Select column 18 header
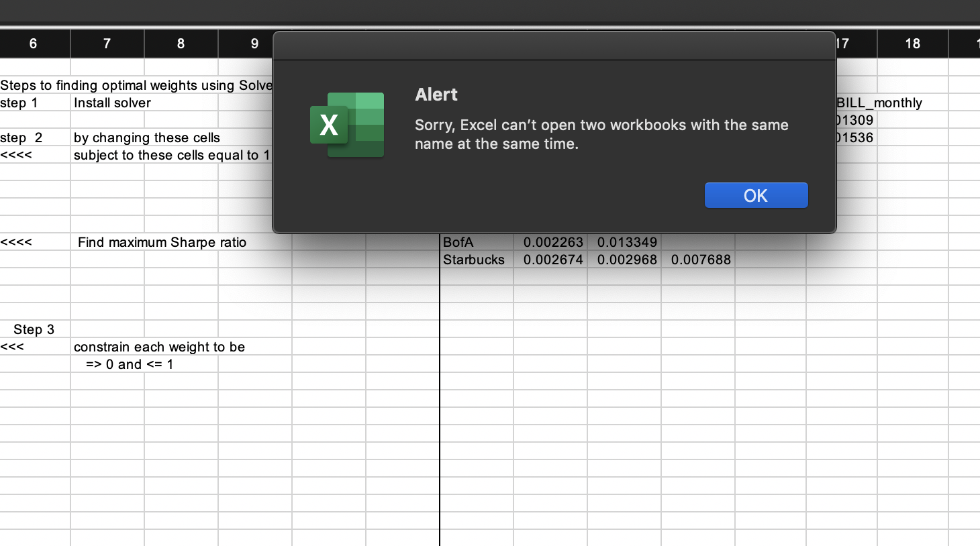The height and width of the screenshot is (546, 980). pyautogui.click(x=913, y=44)
